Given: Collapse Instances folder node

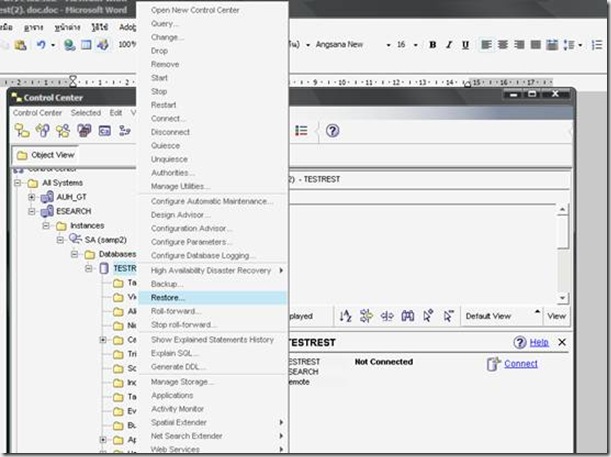Looking at the screenshot, I should [x=46, y=226].
